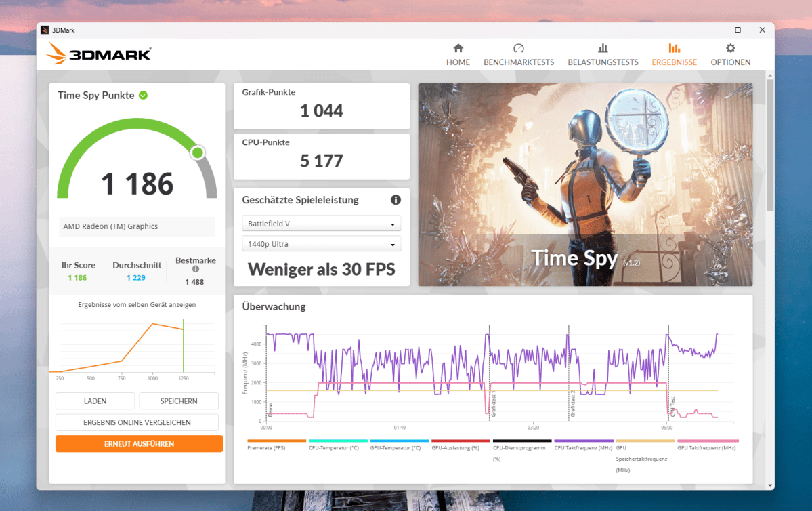
Task: Click the SPEICHERN button
Action: (179, 401)
